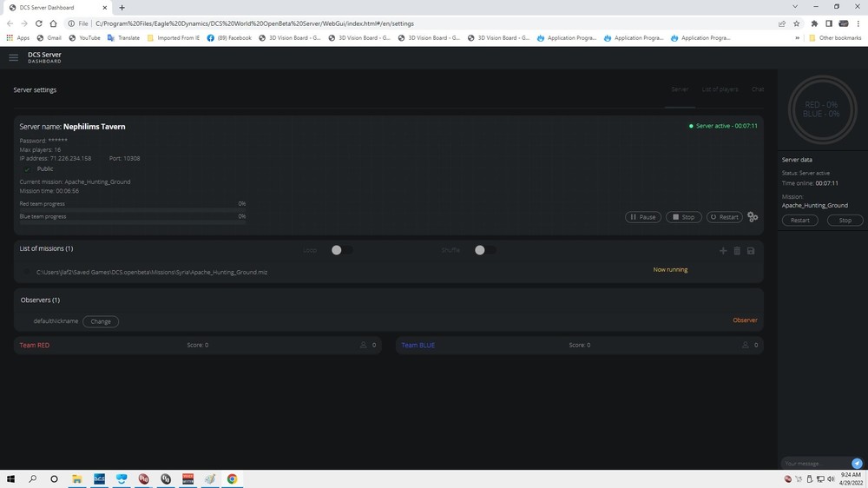Viewport: 868px width, 488px height.
Task: Open Chrome three-dot menu
Action: point(858,23)
